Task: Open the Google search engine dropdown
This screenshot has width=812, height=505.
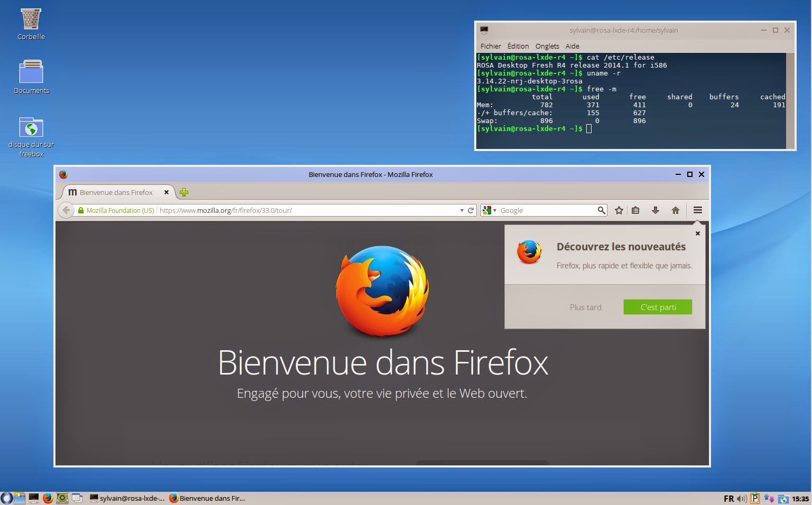Action: point(490,210)
